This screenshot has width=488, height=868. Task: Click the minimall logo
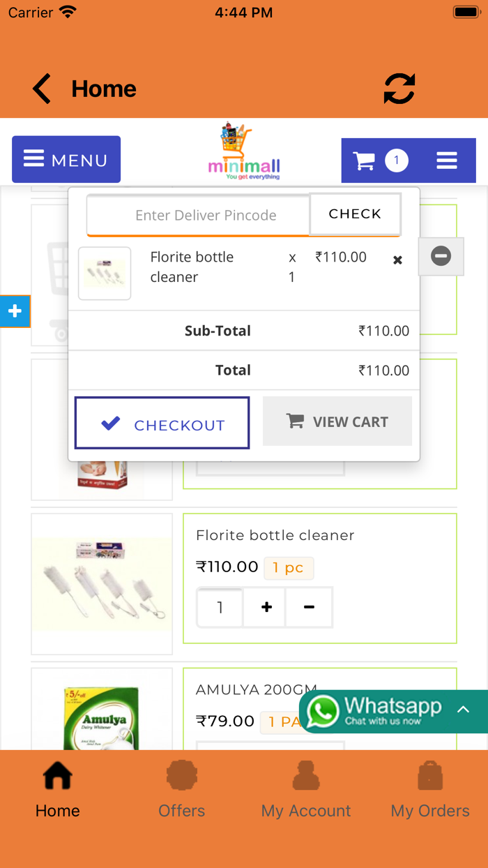point(244,154)
